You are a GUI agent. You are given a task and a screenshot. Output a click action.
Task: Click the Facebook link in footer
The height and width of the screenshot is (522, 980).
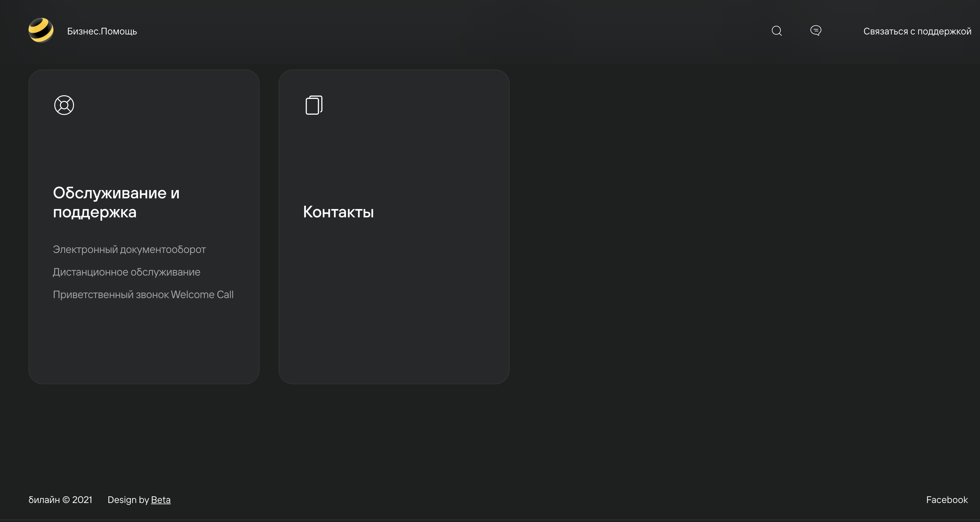click(947, 499)
